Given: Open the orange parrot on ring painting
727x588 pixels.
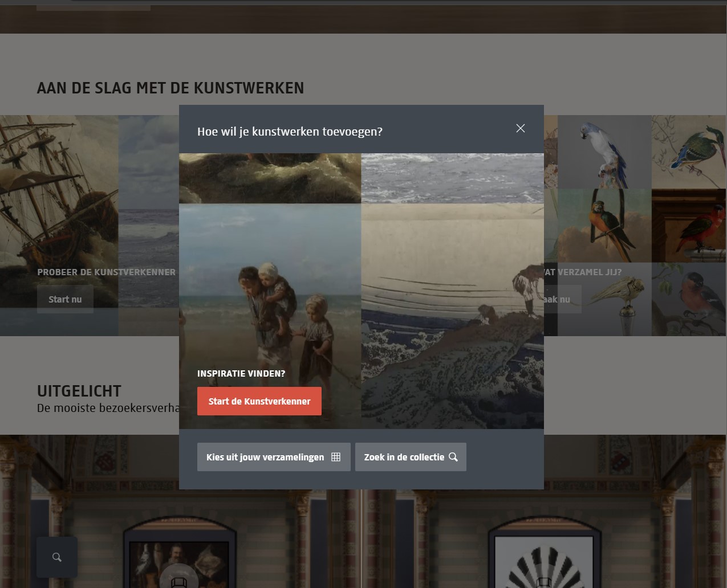Looking at the screenshot, I should pos(604,226).
